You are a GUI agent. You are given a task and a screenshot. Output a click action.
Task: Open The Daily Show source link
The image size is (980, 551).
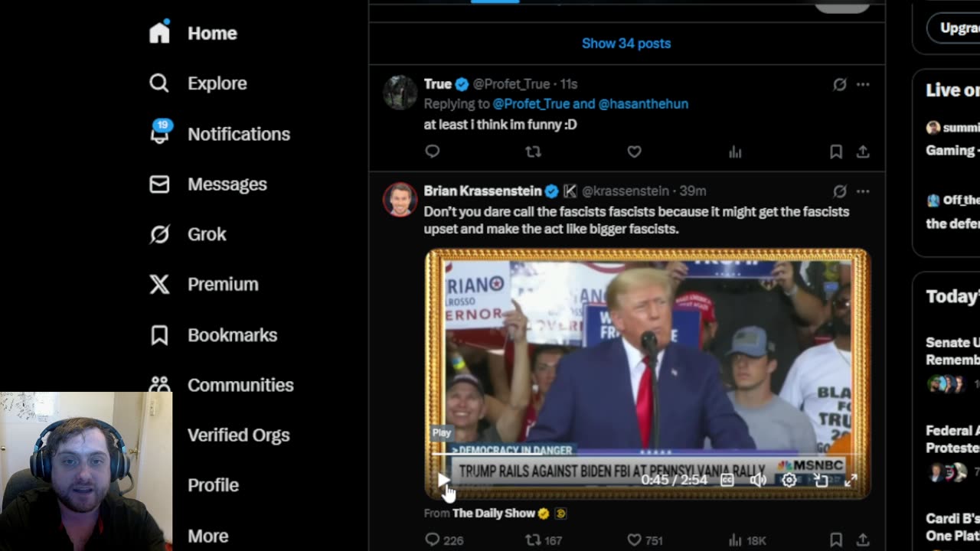pos(494,514)
